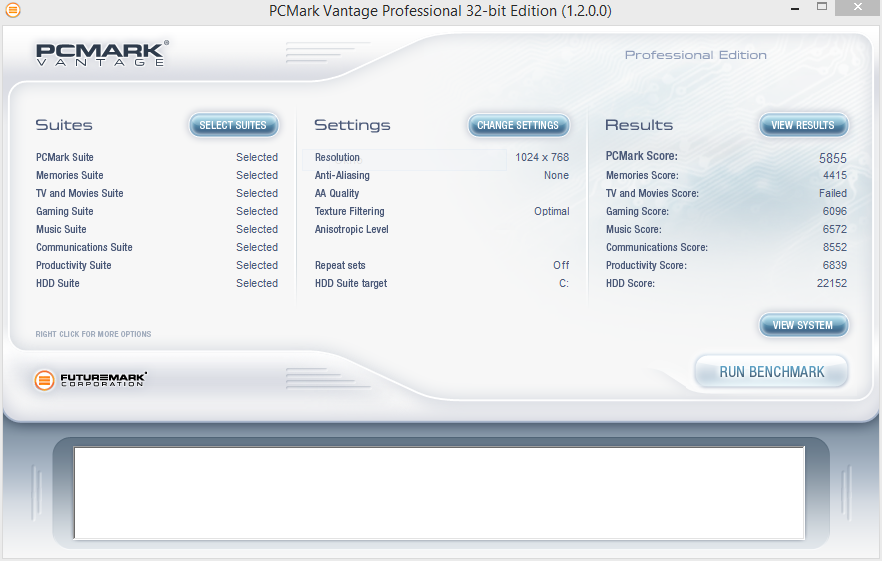Click the Memories Score value 4415
882x561 pixels.
coord(835,176)
